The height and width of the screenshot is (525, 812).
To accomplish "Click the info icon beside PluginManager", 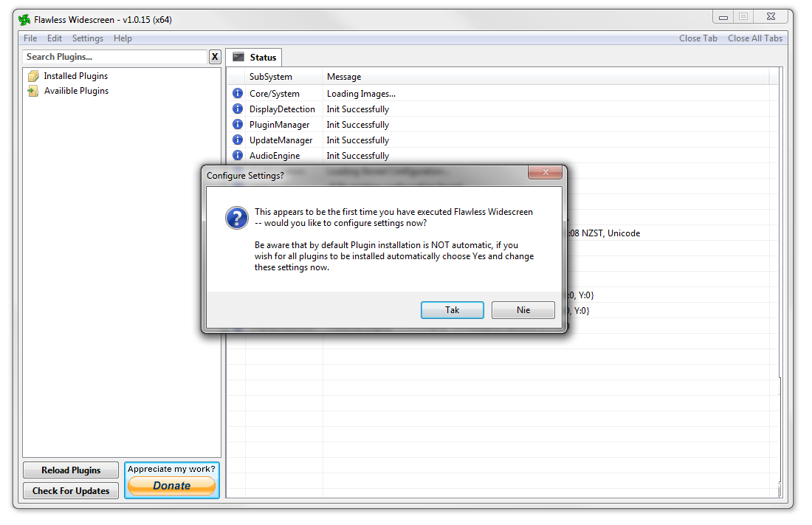I will (x=238, y=124).
